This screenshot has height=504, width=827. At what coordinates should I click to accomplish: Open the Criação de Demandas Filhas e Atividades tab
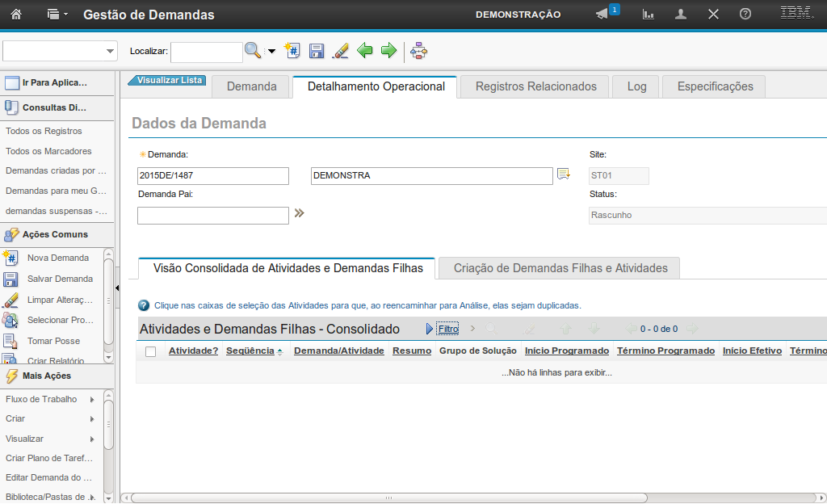[x=560, y=268]
